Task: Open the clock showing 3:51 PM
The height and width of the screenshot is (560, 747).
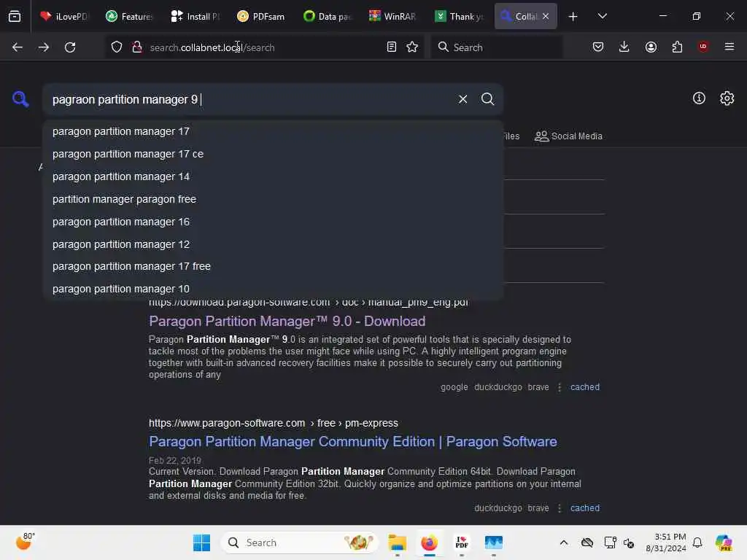Action: (666, 542)
